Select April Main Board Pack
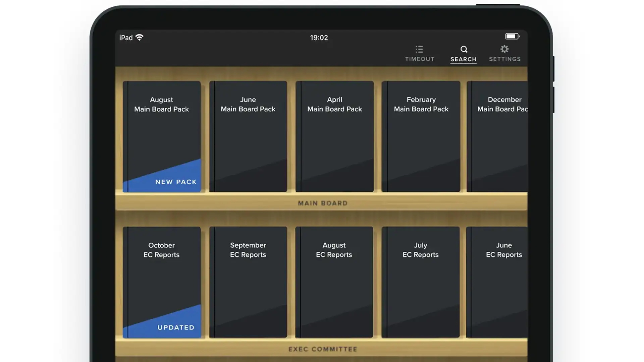644x362 pixels. point(334,136)
